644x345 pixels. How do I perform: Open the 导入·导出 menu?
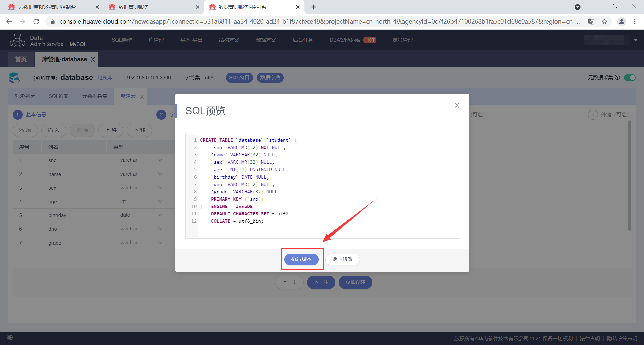(x=191, y=40)
